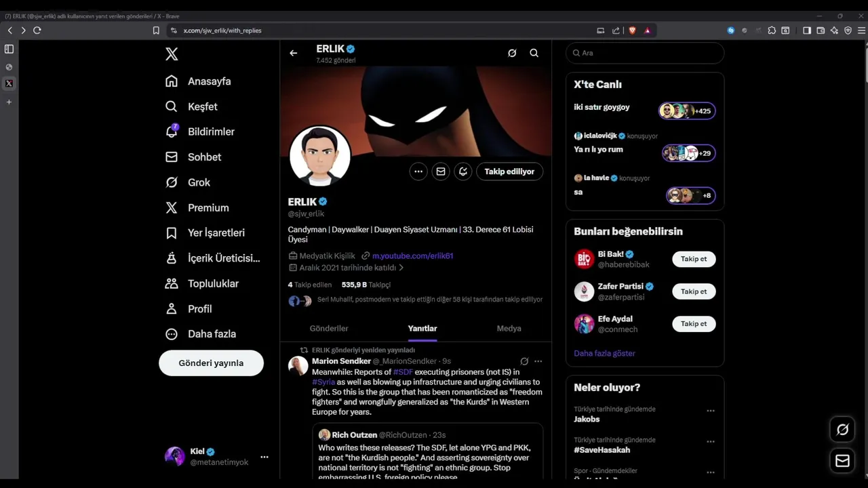Open the #Syria hashtag

(x=323, y=382)
